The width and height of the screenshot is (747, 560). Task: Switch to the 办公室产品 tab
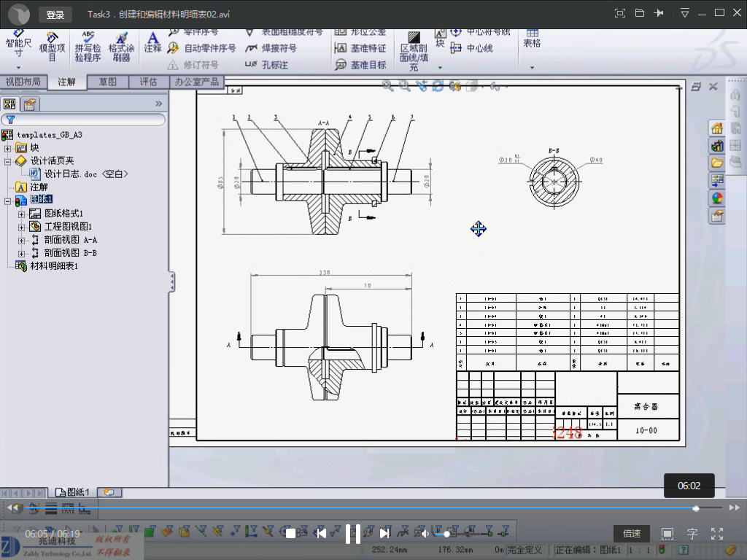pyautogui.click(x=197, y=82)
